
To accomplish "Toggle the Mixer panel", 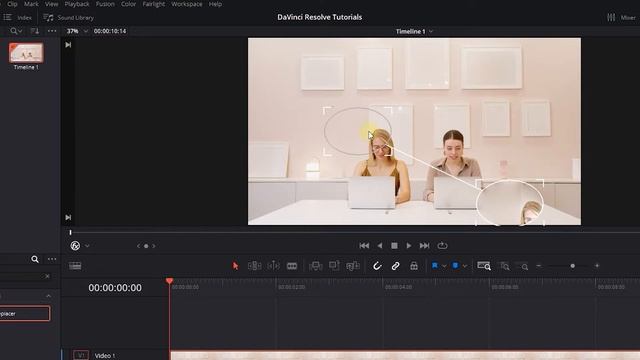I will pos(621,18).
